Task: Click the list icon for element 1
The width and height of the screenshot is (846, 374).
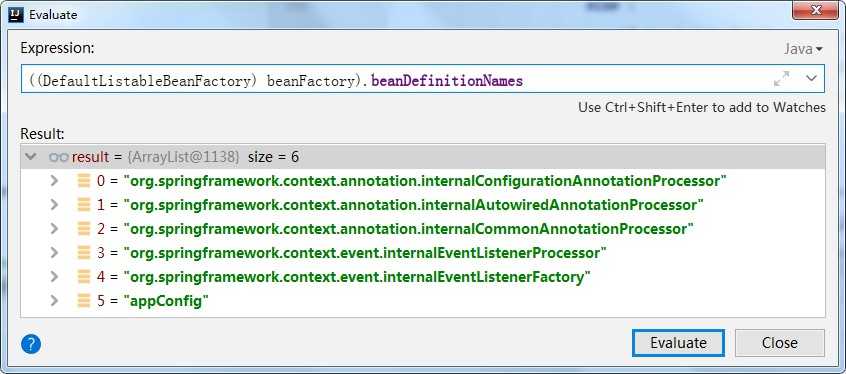Action: click(x=84, y=205)
